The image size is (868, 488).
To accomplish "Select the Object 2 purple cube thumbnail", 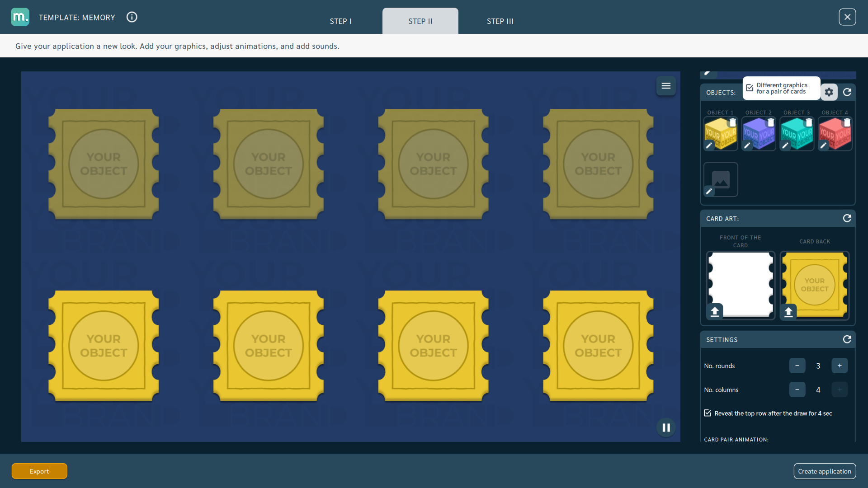I will pos(759,134).
